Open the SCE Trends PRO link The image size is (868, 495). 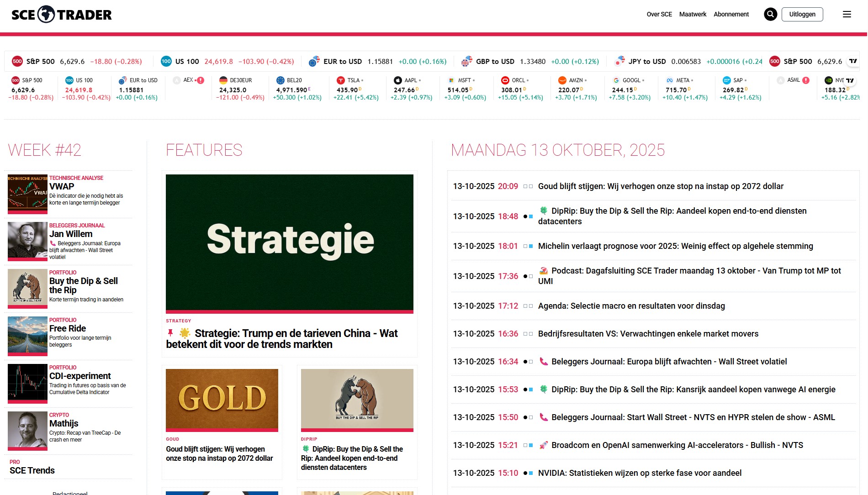[x=32, y=470]
